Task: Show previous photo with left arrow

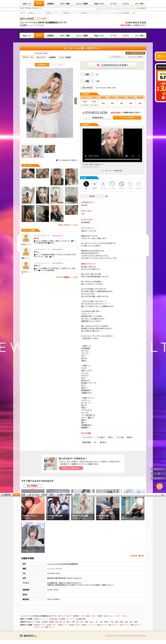Action: point(24,101)
